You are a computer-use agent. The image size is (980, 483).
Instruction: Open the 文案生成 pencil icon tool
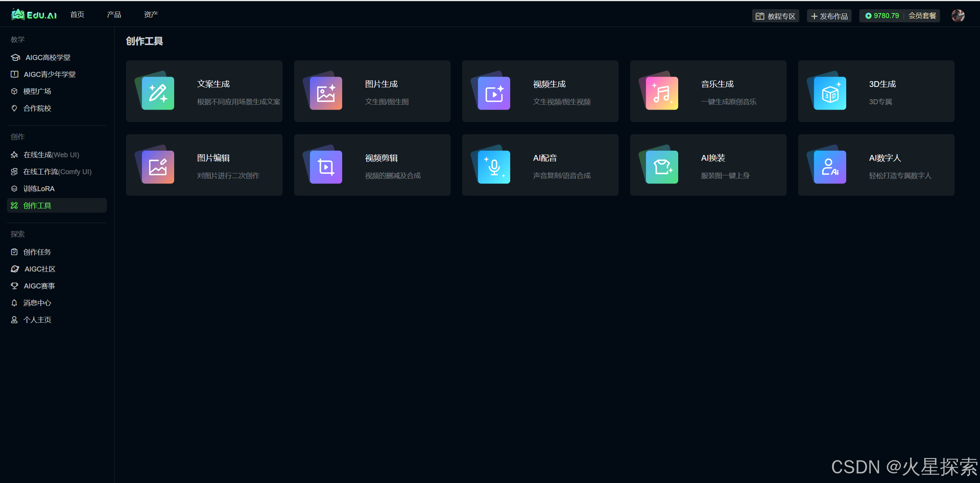click(158, 93)
